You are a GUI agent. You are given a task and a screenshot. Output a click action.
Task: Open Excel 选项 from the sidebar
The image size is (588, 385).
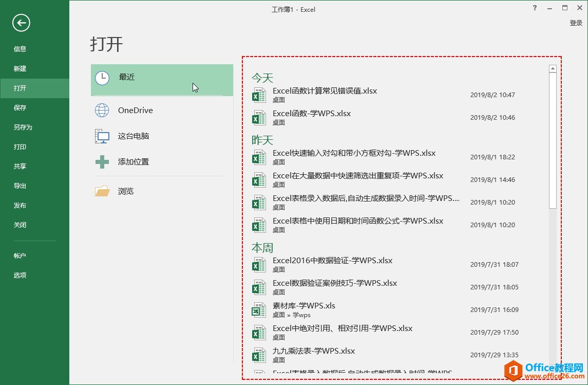point(34,275)
